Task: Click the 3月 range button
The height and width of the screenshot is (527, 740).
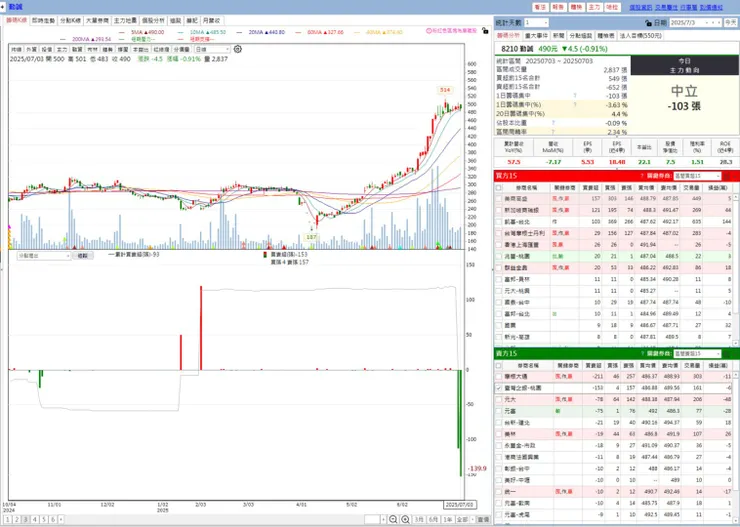Action: point(419,519)
